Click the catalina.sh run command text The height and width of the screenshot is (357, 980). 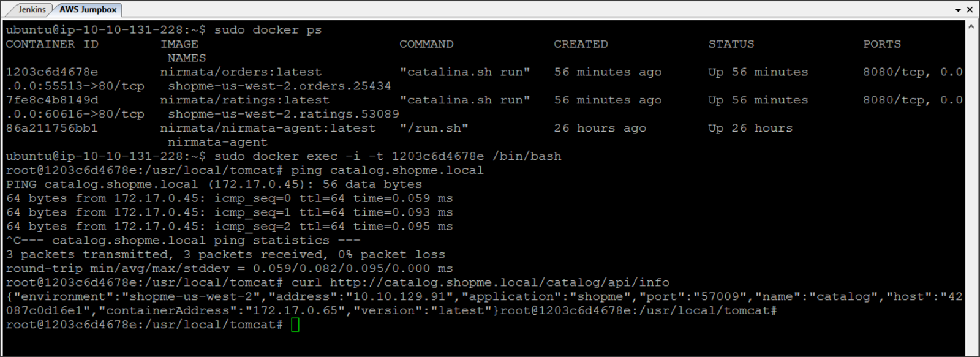[x=464, y=72]
